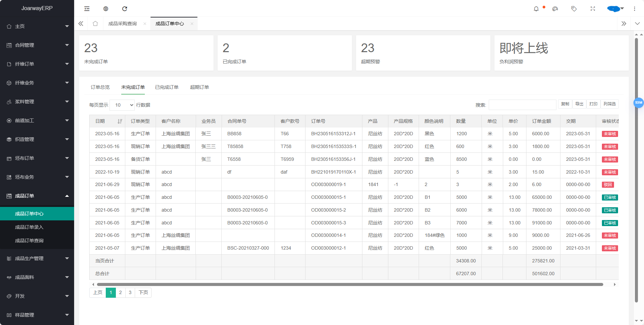Open notifications bell icon
The image size is (644, 325).
pyautogui.click(x=536, y=9)
